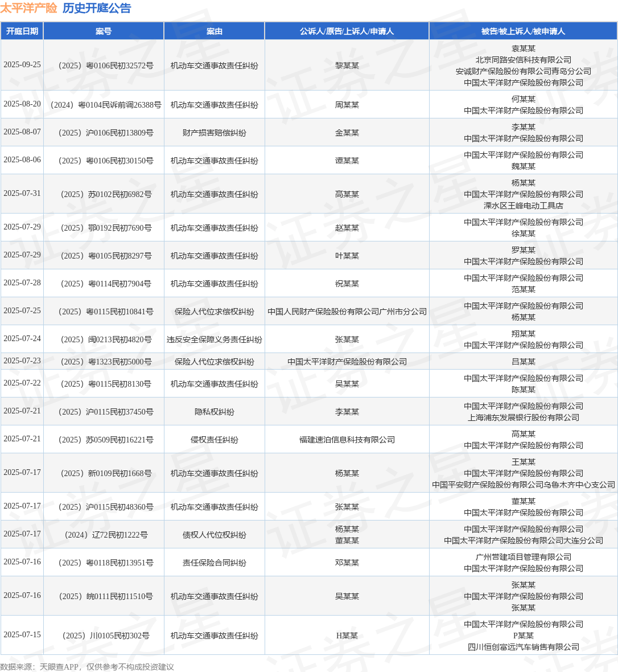Viewport: 618px width, 672px height.
Task: Click date cell 2025-08-07
Action: tap(22, 132)
